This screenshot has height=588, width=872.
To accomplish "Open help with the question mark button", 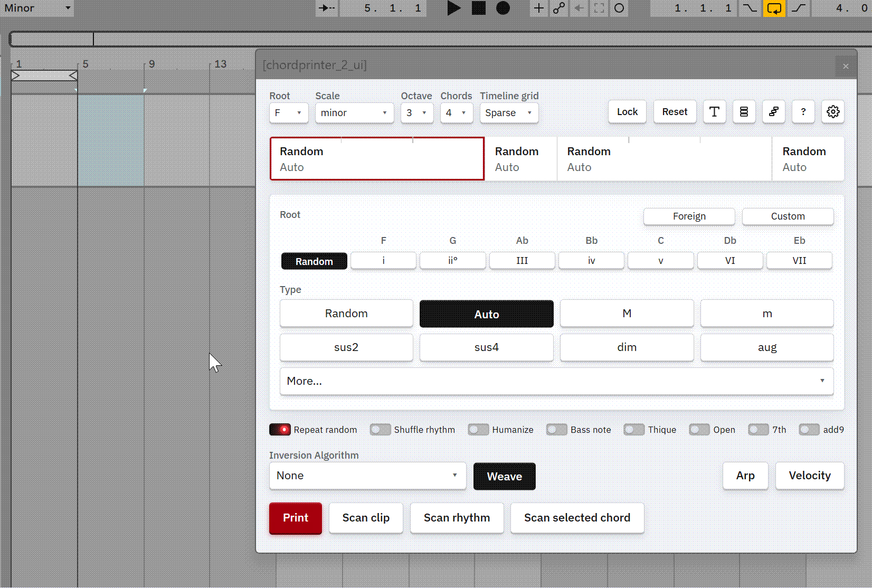I will coord(803,112).
